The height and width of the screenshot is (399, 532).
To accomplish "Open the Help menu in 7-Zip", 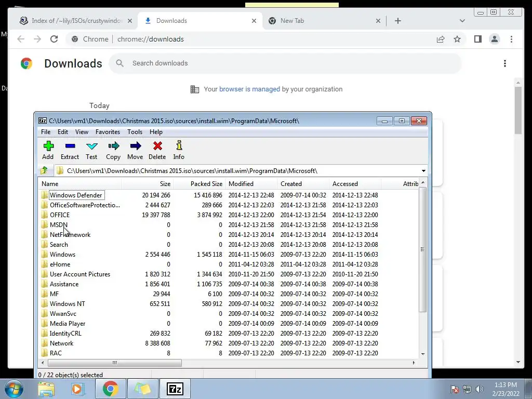I will tap(156, 132).
